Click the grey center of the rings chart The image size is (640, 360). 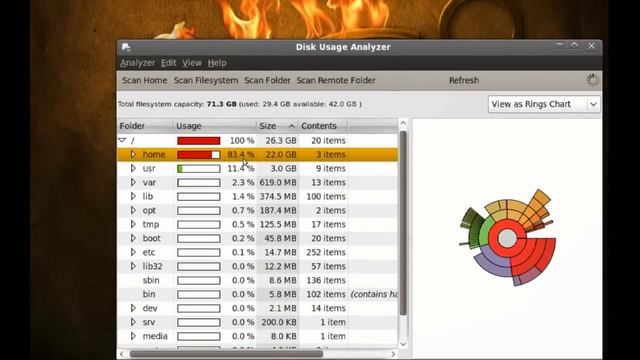[x=507, y=238]
